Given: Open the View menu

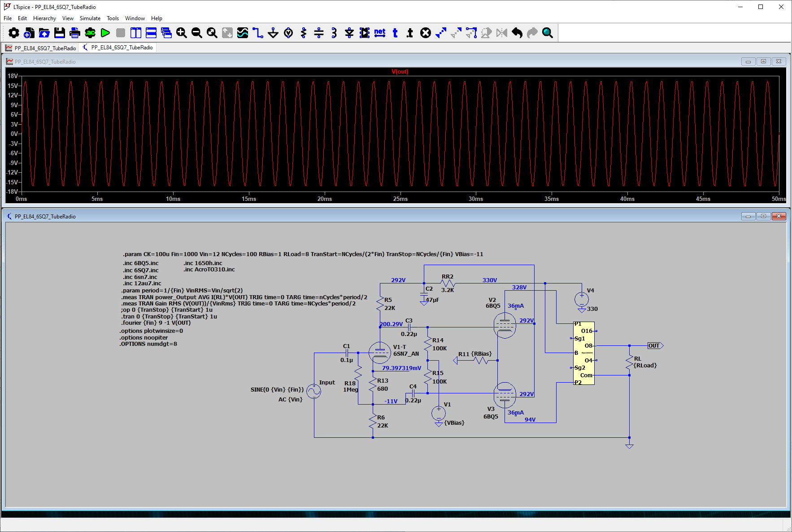Looking at the screenshot, I should coord(68,18).
